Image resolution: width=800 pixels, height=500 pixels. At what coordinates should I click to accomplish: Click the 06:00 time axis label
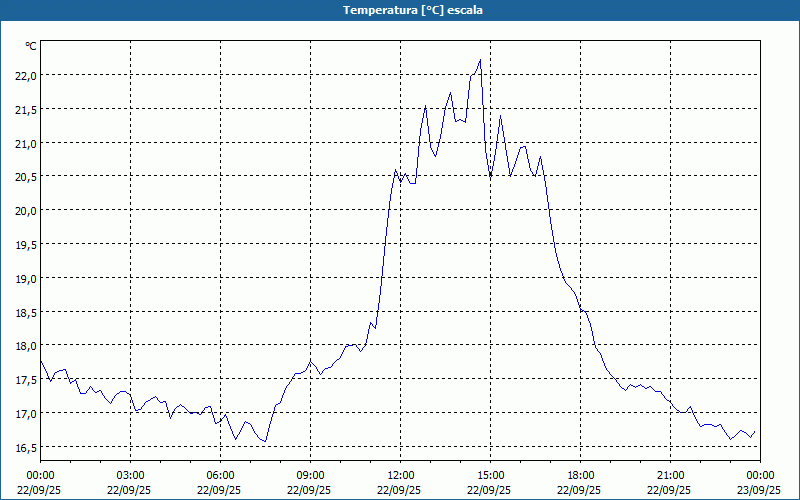tap(220, 475)
